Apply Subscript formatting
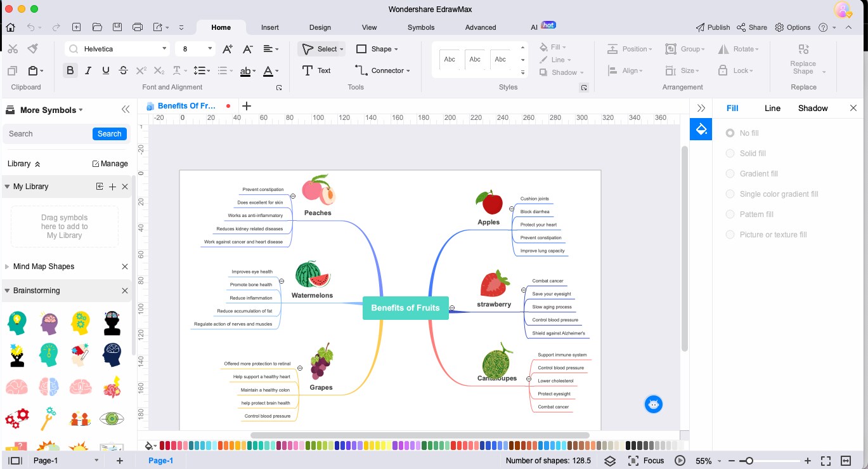 click(x=159, y=70)
